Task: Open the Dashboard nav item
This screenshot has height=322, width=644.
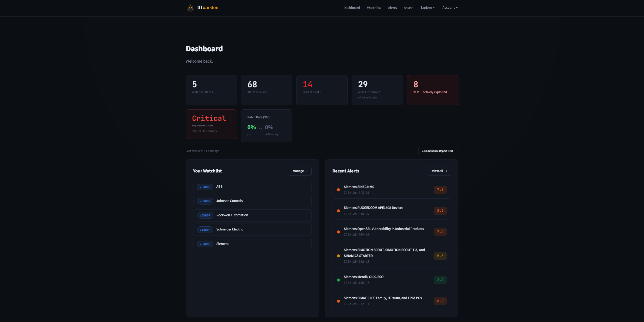Action: 352,8
